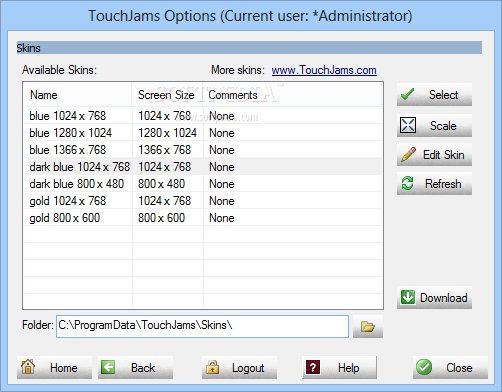Sort list by Name column header
The image size is (502, 392).
(78, 95)
